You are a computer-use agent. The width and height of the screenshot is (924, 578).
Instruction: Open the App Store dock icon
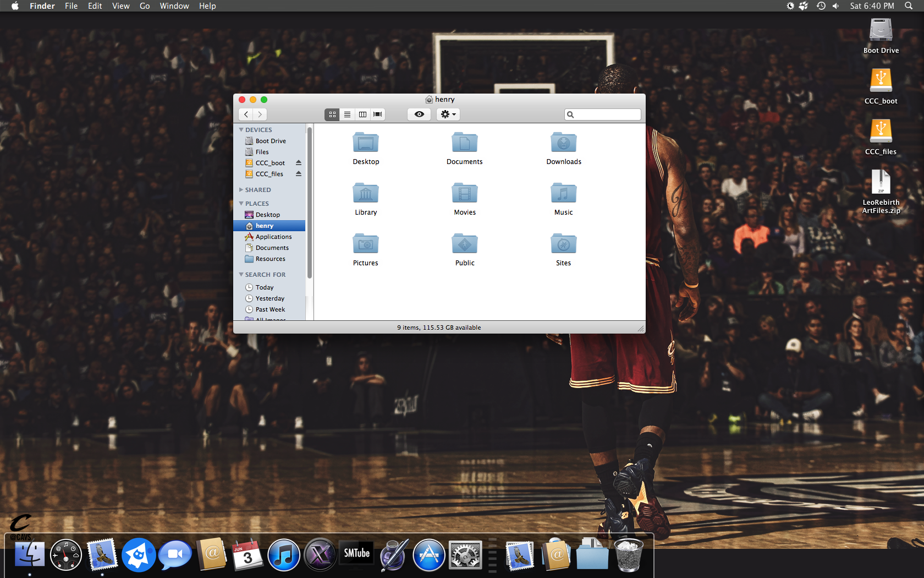[429, 554]
